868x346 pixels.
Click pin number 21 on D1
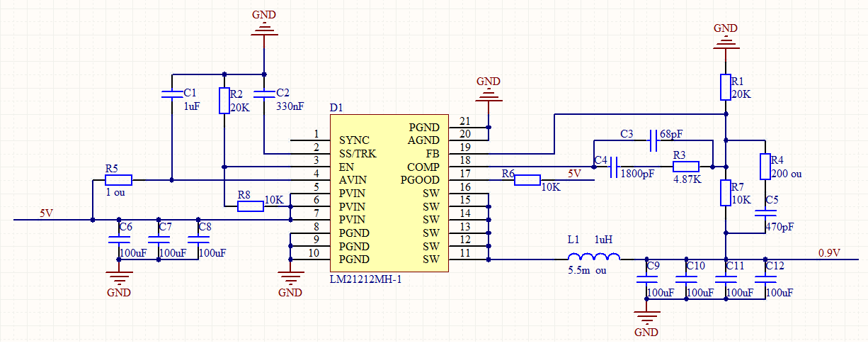(464, 120)
